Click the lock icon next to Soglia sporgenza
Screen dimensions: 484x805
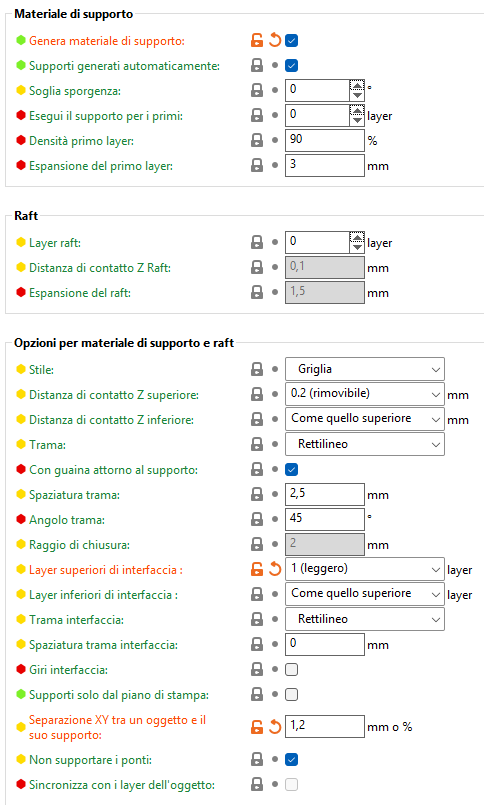pos(257,90)
